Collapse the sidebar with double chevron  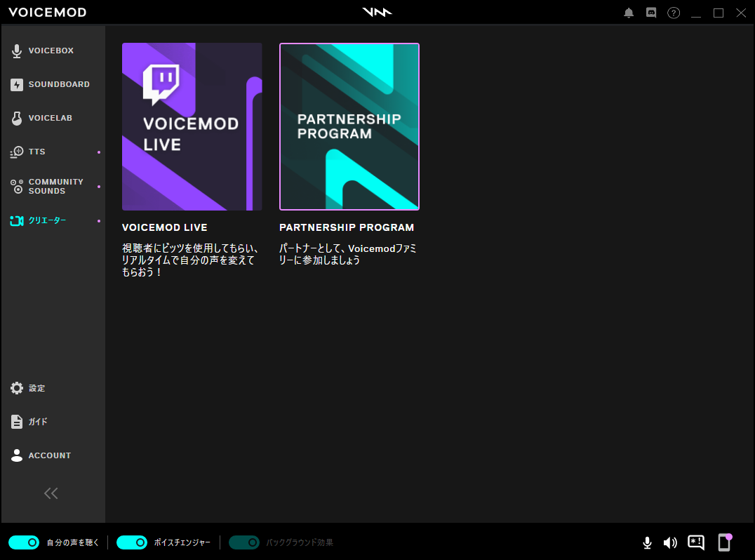[51, 493]
